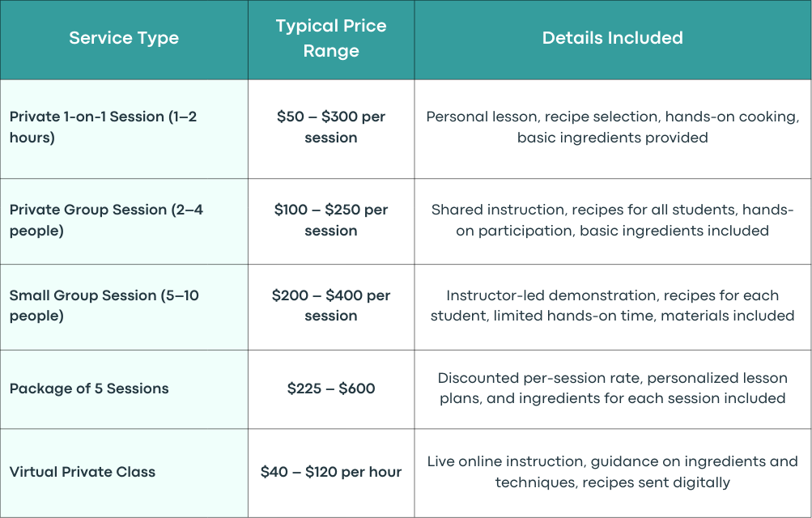Click the $200 – $400 per session price
Screen dimensions: 812x518
tap(331, 305)
